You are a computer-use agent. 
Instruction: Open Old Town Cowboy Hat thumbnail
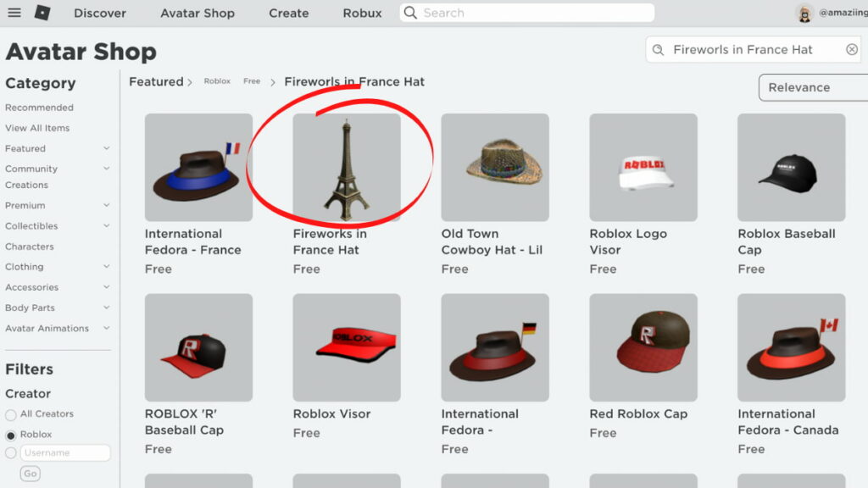pos(495,168)
